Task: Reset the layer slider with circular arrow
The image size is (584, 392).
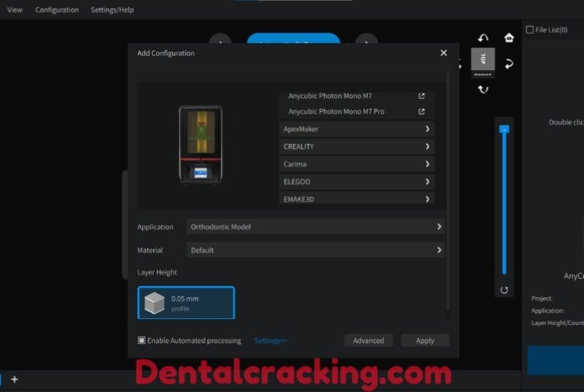Action: click(x=504, y=290)
